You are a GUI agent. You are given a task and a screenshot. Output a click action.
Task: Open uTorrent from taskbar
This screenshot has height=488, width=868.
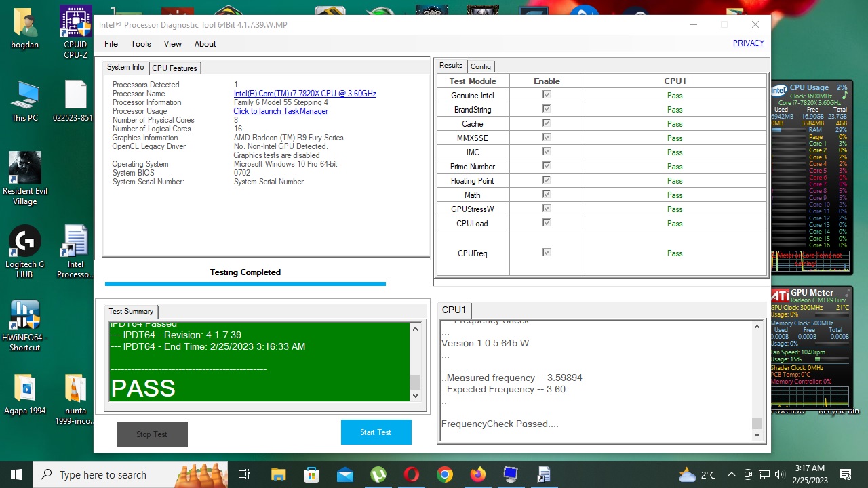coord(378,474)
